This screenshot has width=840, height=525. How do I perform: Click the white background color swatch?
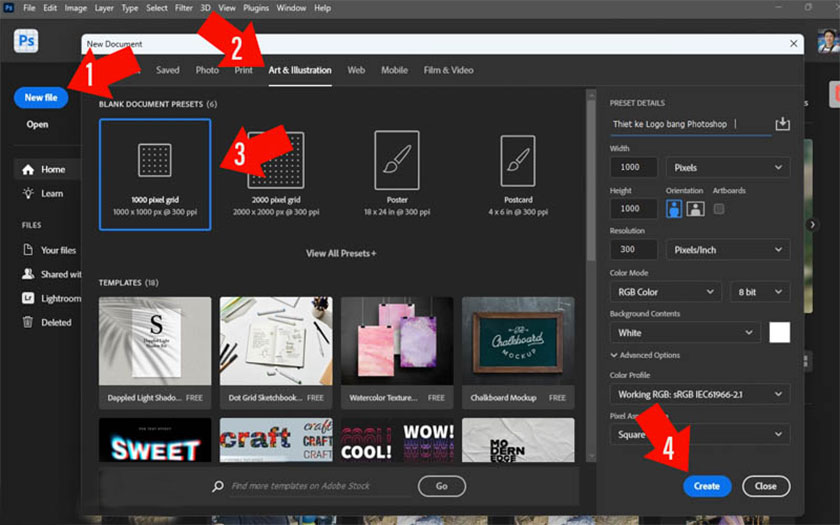click(779, 333)
